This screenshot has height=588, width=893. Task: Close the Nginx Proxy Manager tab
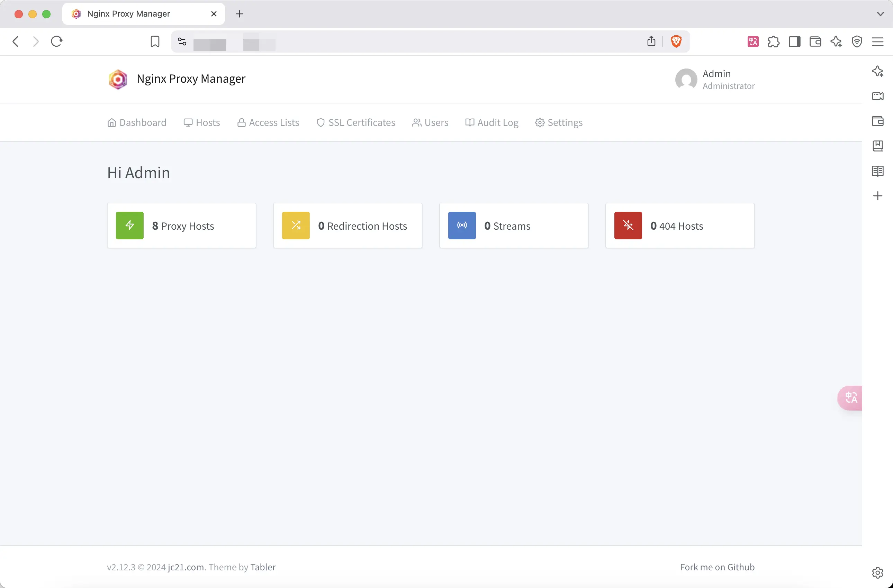coord(214,14)
